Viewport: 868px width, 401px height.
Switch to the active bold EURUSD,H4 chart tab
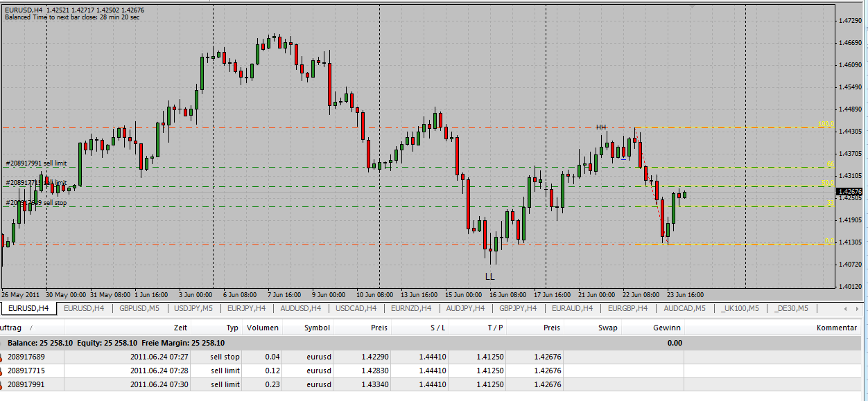tap(28, 308)
